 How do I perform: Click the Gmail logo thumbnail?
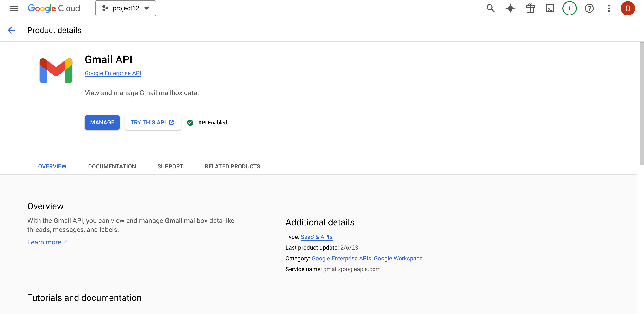56,70
